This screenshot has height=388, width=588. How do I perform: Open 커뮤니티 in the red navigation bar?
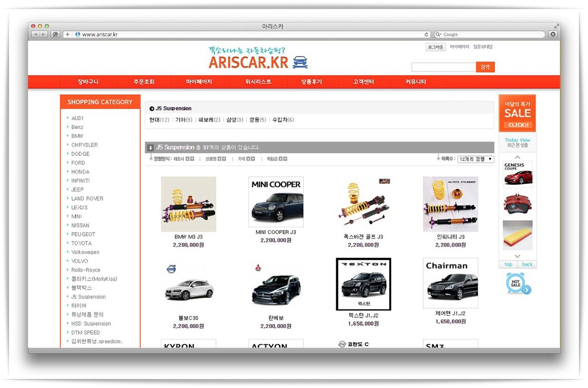(416, 82)
